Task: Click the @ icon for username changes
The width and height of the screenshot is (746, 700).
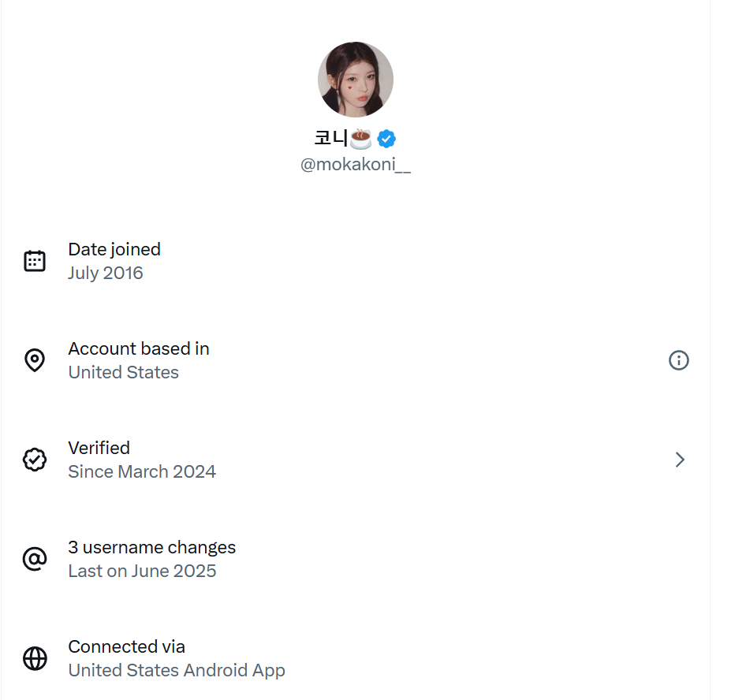Action: click(35, 559)
